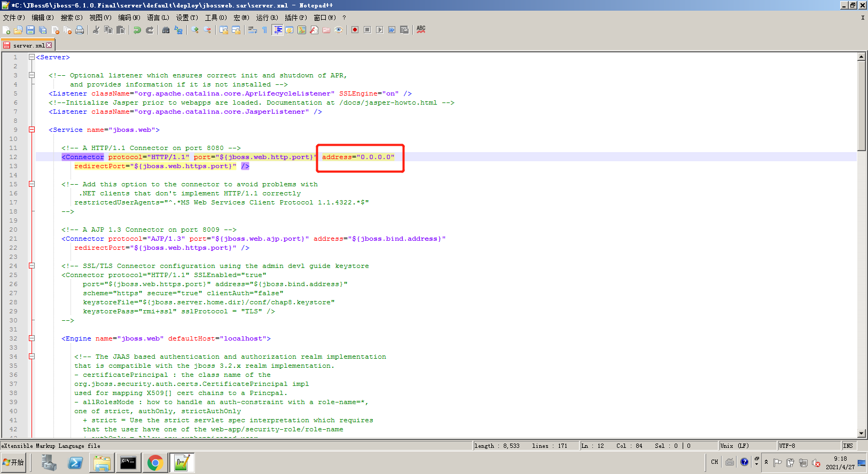Expand hidden system tray icons chevron
Screen dimensions: 868x474
pos(766,462)
